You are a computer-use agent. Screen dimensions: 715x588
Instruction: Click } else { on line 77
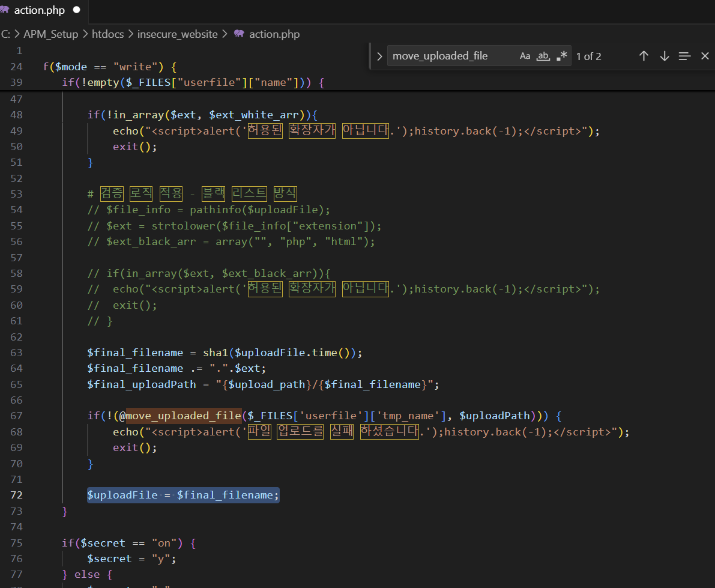(x=87, y=574)
